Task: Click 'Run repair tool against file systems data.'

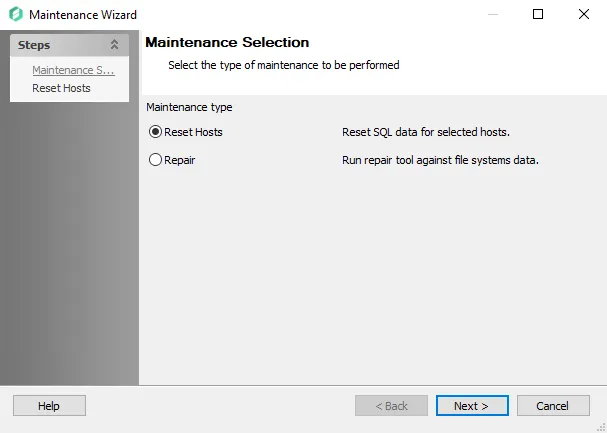Action: click(x=440, y=160)
